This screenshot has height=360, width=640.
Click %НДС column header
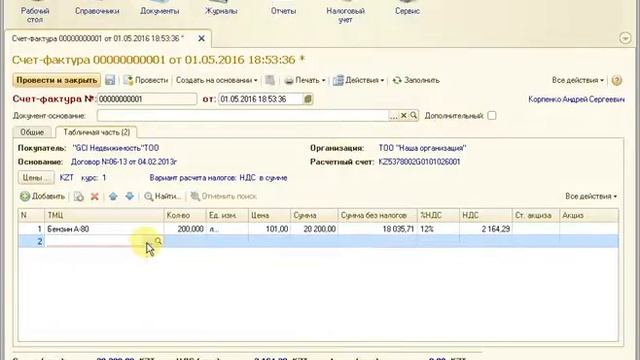tap(438, 215)
